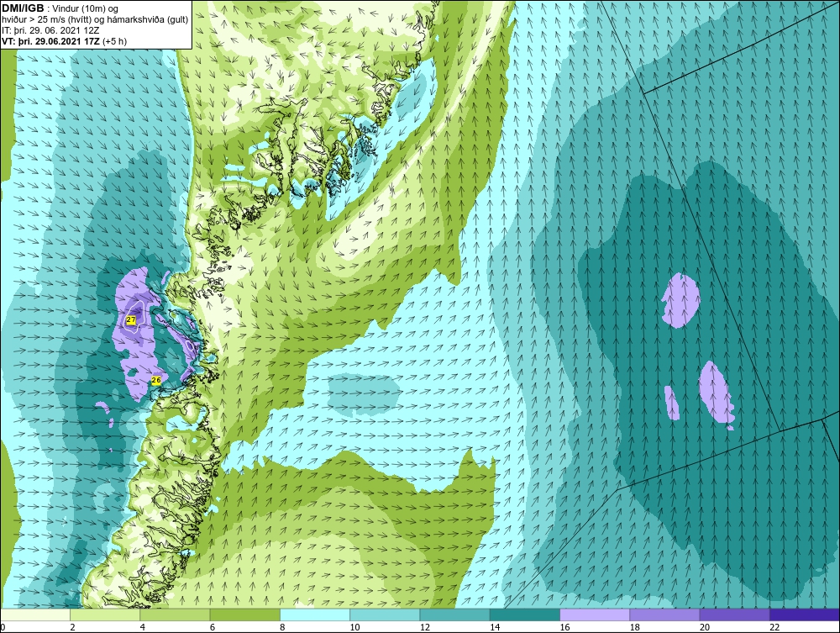Pick the light green 2–4 m/s legend swatch
The height and width of the screenshot is (633, 840).
(x=105, y=615)
